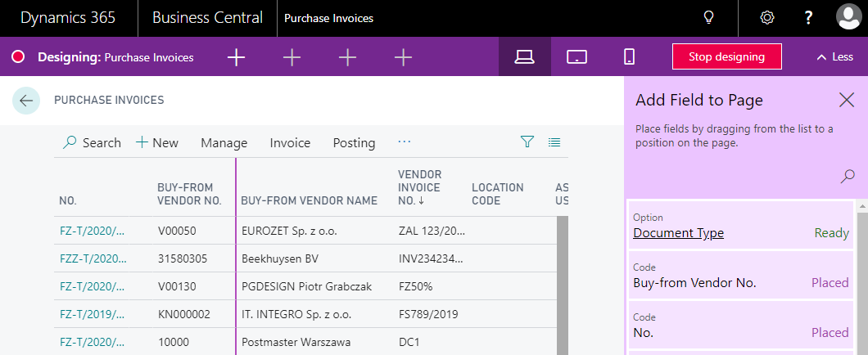Select the Document Type field
This screenshot has height=355, width=868.
click(741, 226)
